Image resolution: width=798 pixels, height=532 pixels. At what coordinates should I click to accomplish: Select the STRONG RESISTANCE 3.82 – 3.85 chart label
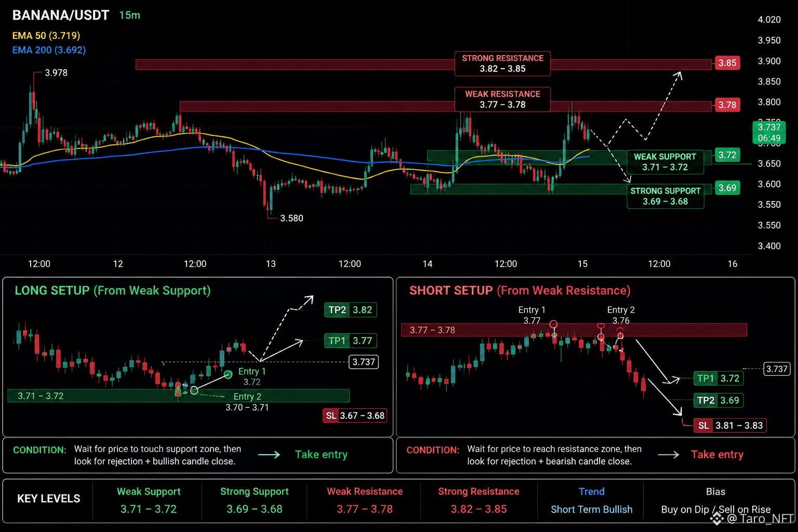tap(502, 63)
